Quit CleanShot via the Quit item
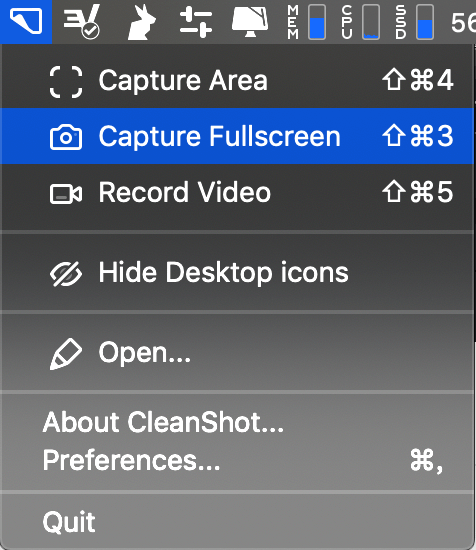Image resolution: width=476 pixels, height=550 pixels. [237, 522]
